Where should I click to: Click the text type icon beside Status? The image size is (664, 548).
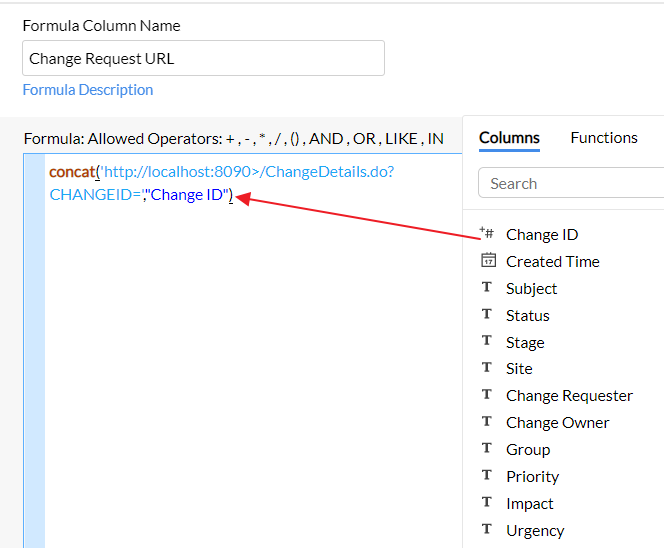pos(487,315)
